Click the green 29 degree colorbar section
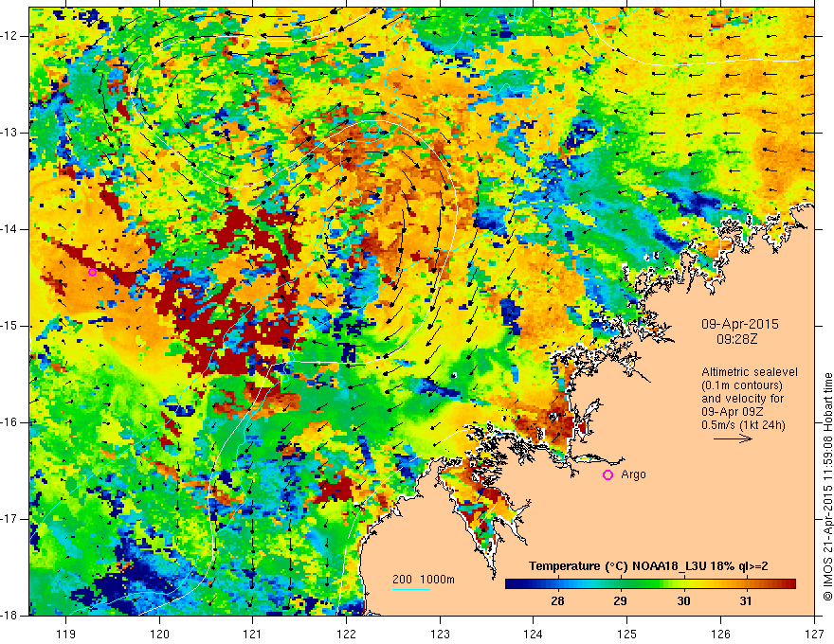This screenshot has height=644, width=834. [x=620, y=584]
